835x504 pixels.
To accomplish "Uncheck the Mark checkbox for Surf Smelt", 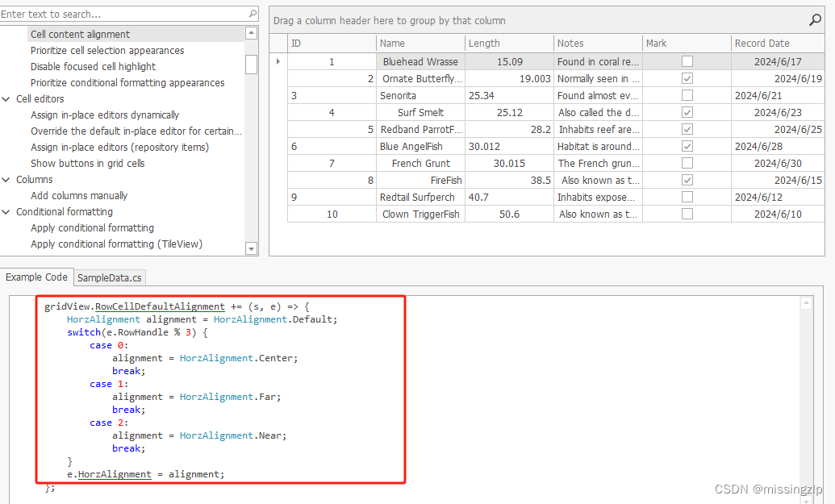I will click(x=687, y=112).
